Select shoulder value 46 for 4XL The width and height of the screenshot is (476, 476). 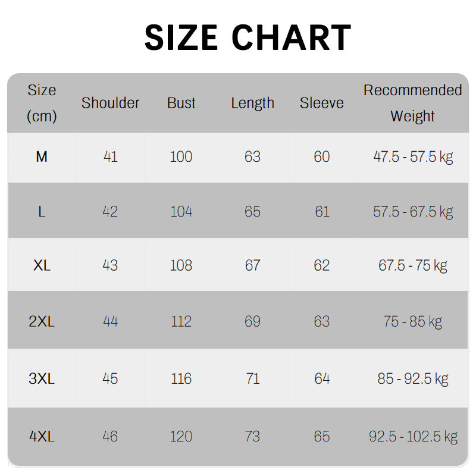pos(110,436)
